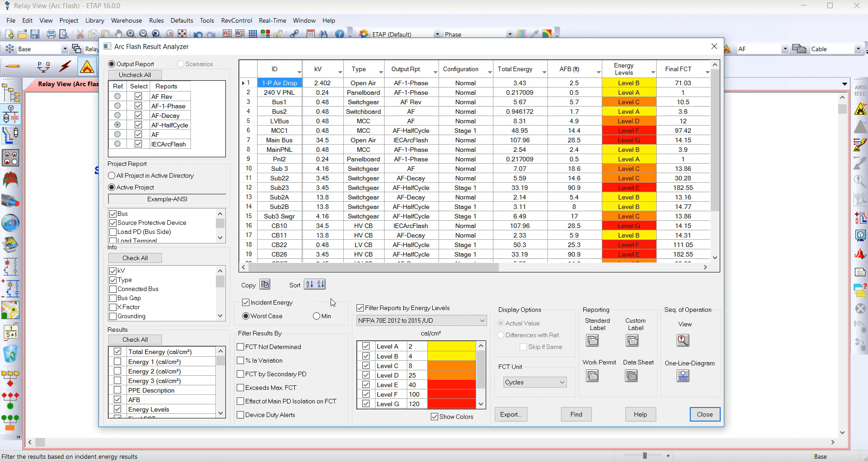Open the ETAP (Default) theme dropdown
868x461 pixels.
tap(437, 34)
